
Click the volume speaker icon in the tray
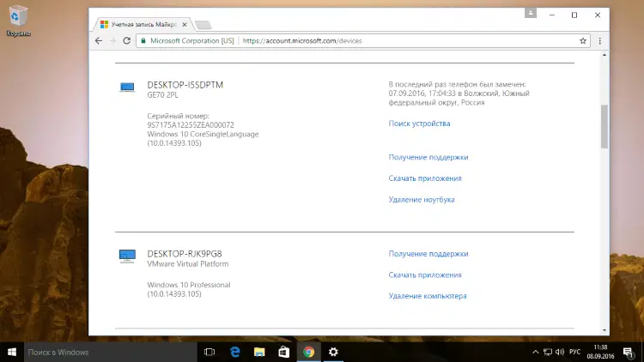[560, 353]
